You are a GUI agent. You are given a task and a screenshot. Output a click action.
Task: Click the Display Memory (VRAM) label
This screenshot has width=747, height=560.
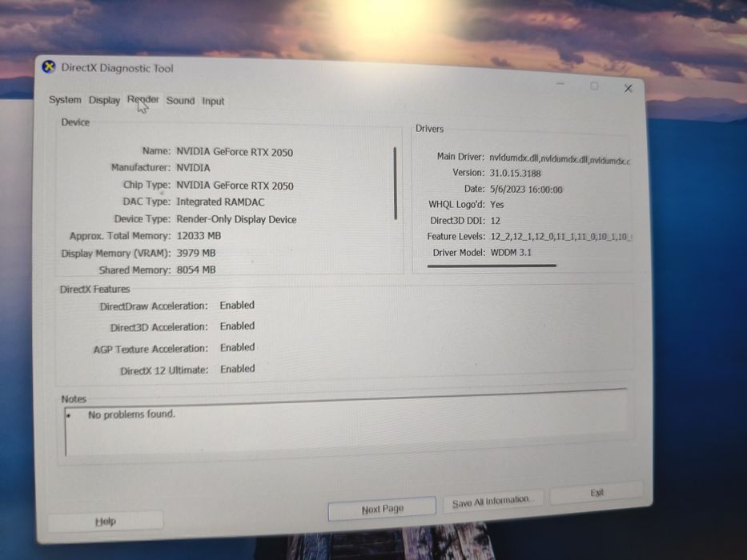coord(116,254)
